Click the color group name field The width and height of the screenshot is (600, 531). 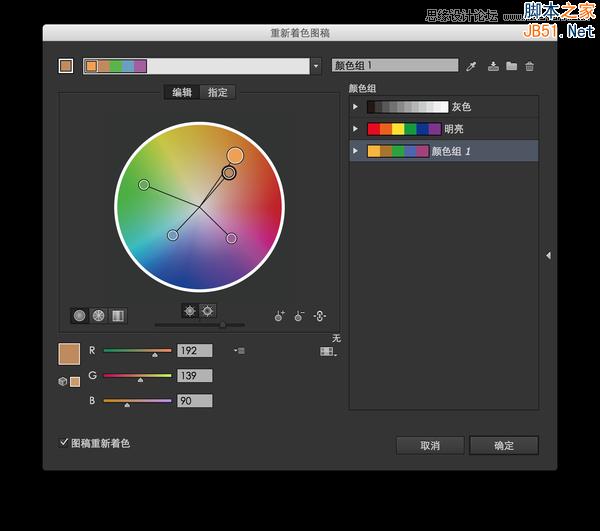point(395,65)
